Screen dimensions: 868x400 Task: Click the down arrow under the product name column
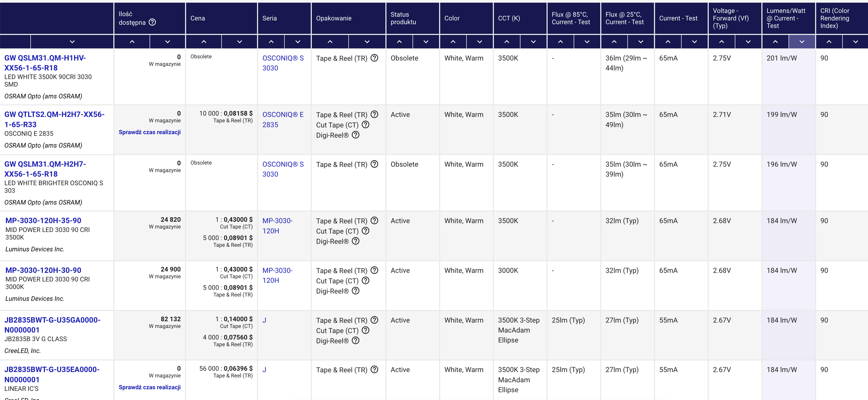72,42
